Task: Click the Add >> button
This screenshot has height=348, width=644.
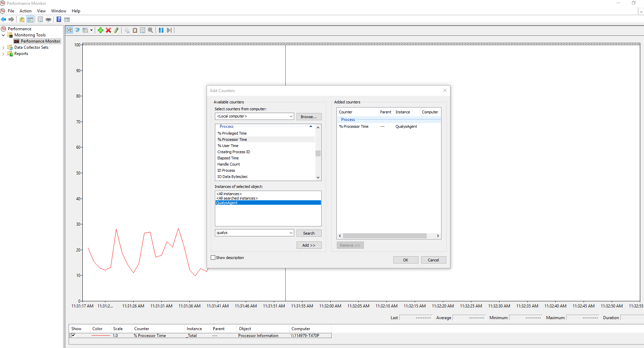Action: [x=309, y=245]
